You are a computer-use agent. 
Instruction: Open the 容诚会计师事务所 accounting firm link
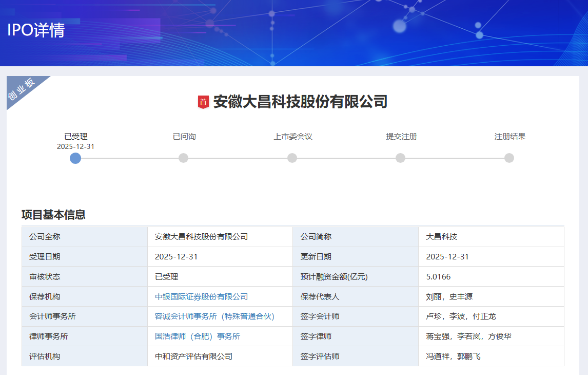214,316
